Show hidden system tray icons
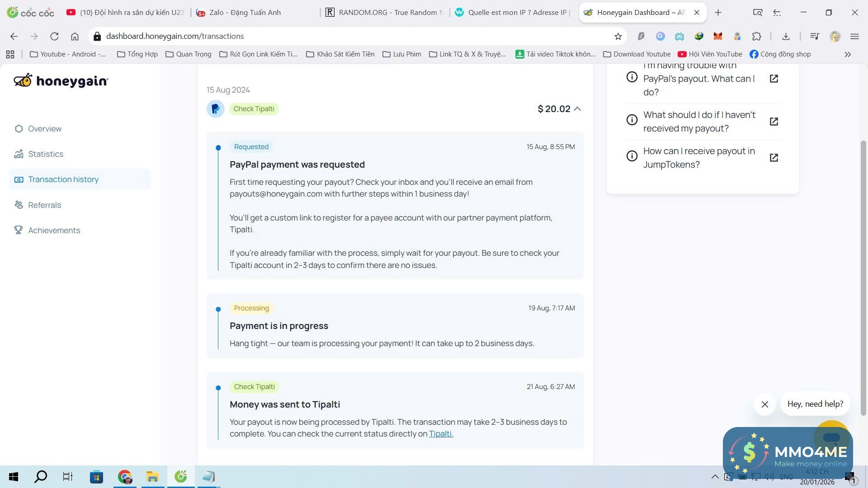868x488 pixels. [715, 477]
